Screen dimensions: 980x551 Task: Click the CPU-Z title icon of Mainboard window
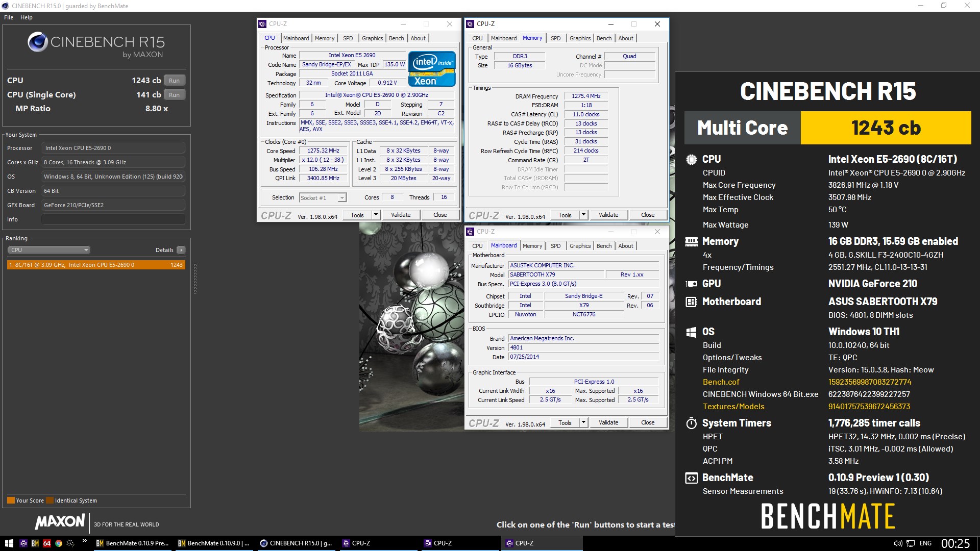tap(470, 232)
